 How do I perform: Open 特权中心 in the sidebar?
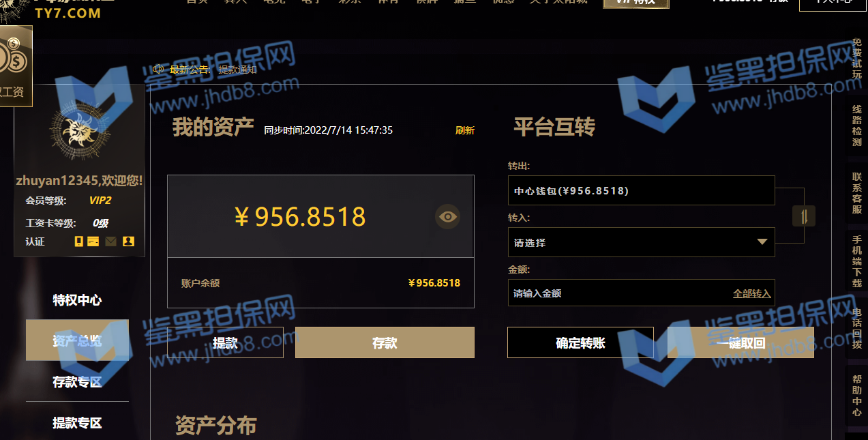77,300
